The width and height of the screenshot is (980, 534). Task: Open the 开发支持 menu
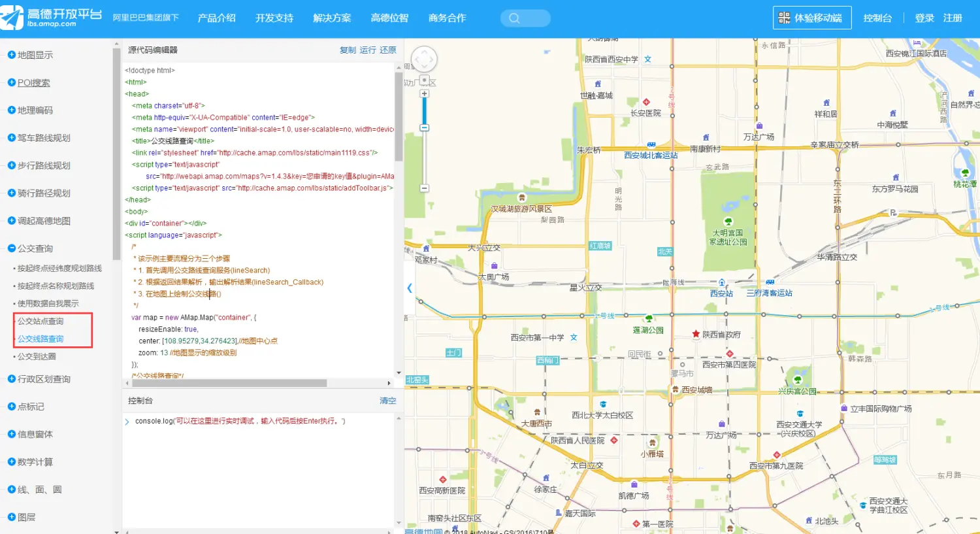coord(274,18)
